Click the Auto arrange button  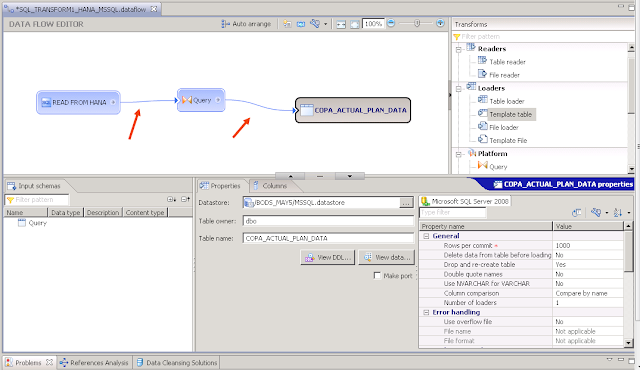pos(246,24)
